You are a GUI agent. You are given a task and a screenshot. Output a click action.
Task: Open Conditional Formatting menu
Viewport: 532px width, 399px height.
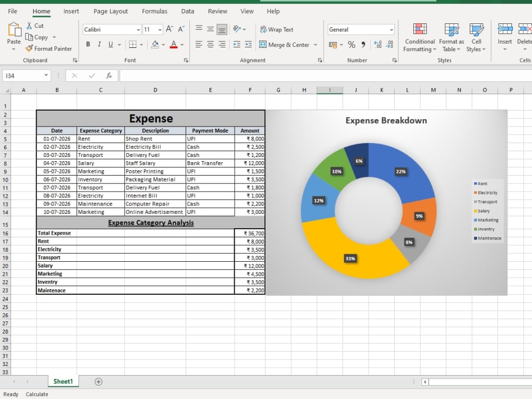pos(420,38)
